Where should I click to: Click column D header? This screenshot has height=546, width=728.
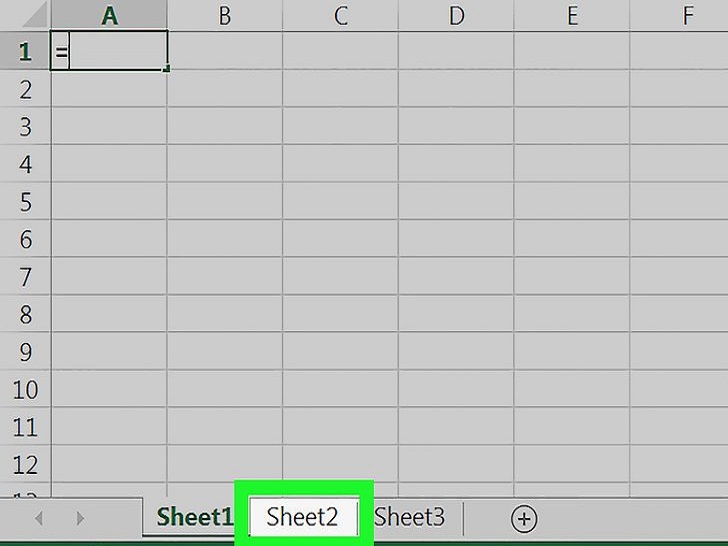click(x=456, y=16)
